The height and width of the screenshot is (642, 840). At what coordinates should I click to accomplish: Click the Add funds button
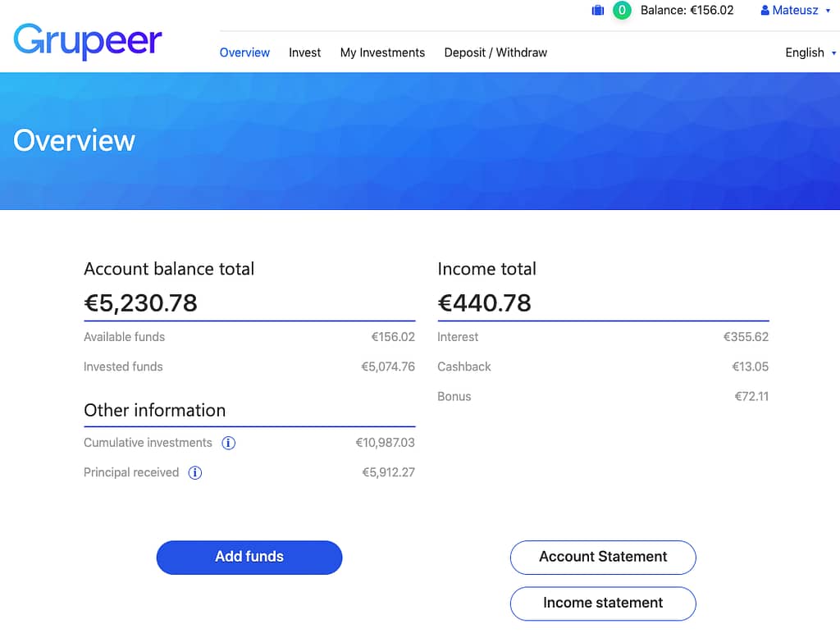249,558
